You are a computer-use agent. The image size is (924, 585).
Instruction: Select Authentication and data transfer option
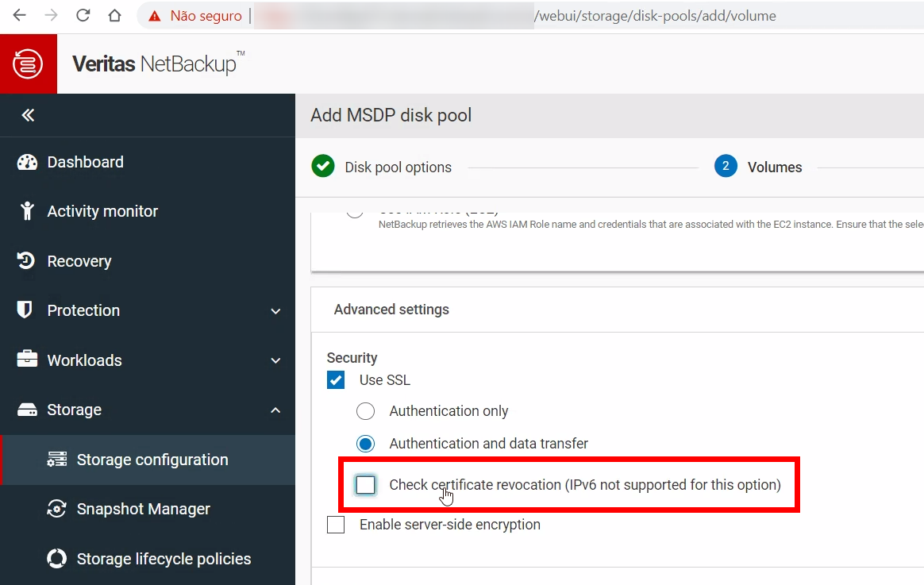pos(365,444)
